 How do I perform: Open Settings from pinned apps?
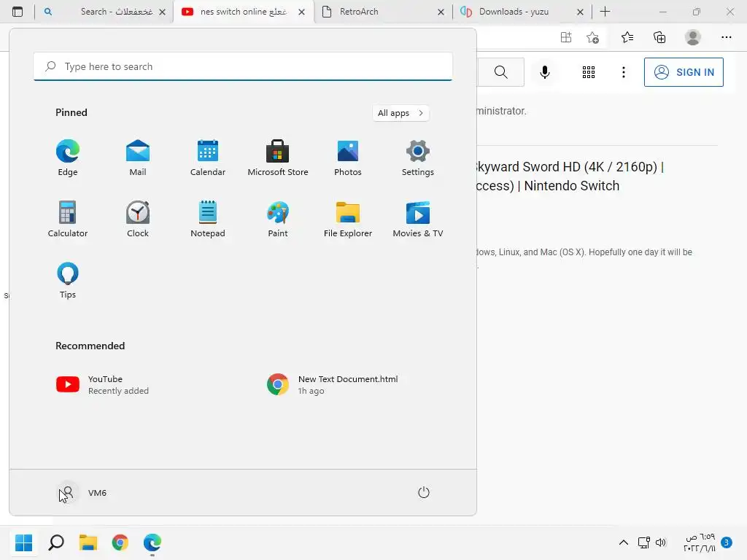(418, 158)
